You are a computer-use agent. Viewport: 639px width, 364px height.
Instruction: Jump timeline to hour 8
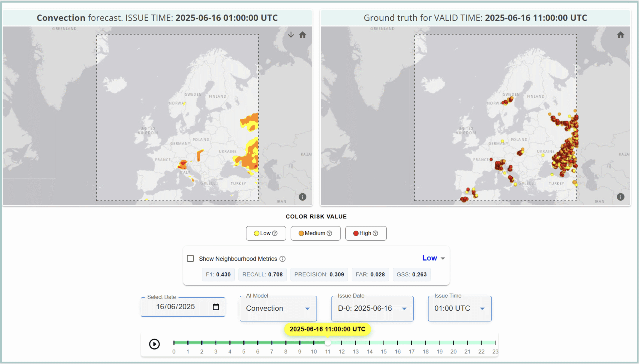[286, 343]
